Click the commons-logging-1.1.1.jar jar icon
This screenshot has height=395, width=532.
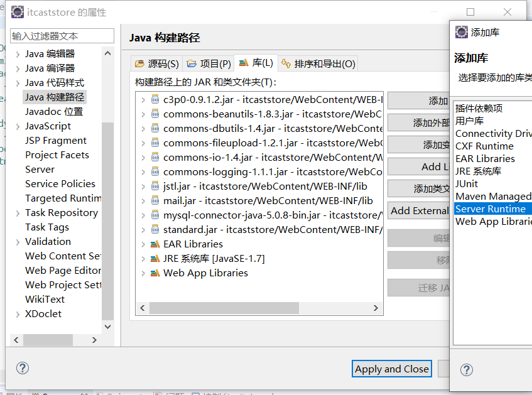coord(155,171)
